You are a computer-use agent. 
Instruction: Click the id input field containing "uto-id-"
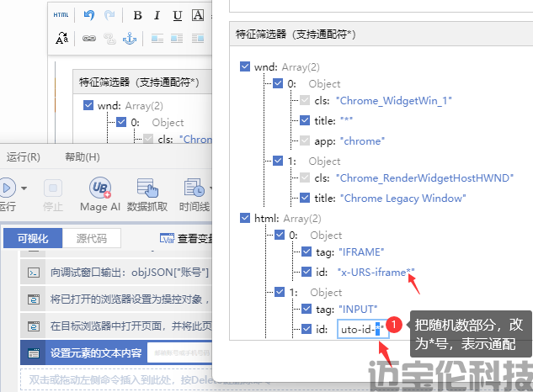(x=360, y=328)
